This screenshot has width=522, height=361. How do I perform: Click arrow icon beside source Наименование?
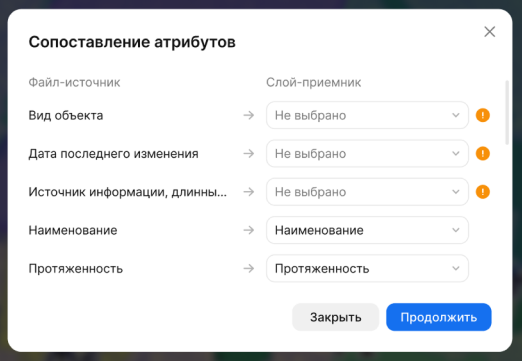[249, 230]
